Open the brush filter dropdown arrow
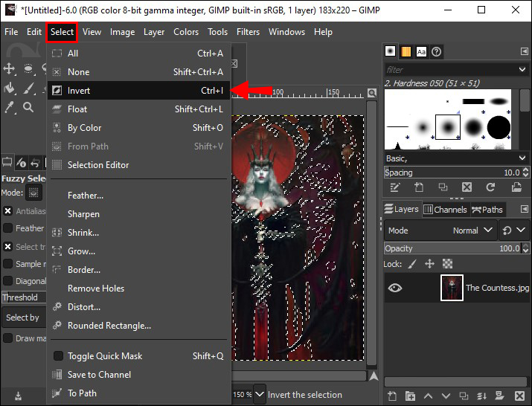 coord(522,70)
